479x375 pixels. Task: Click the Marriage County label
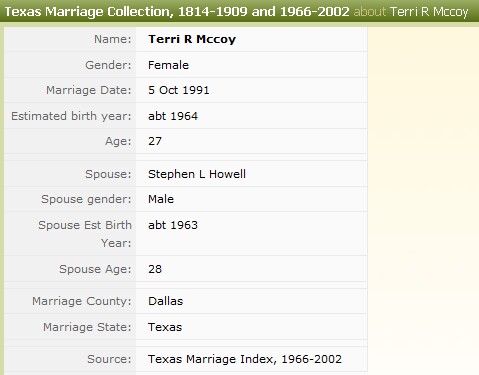[x=82, y=301]
